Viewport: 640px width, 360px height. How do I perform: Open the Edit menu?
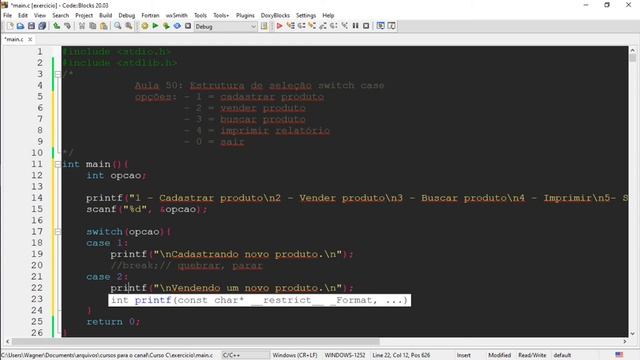pyautogui.click(x=23, y=15)
